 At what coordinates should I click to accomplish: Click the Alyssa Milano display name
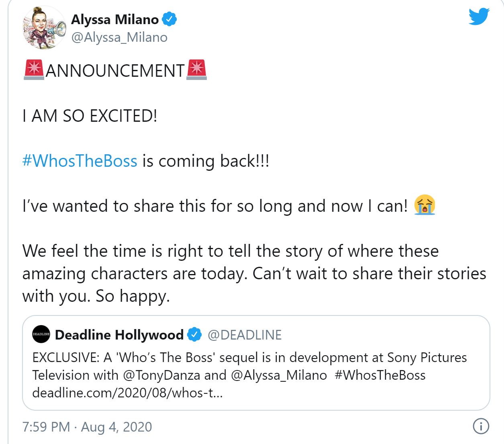[x=115, y=19]
